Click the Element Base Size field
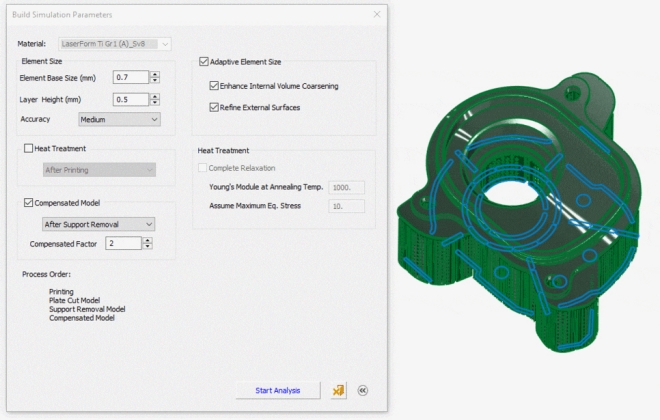This screenshot has width=660, height=420. click(x=131, y=77)
